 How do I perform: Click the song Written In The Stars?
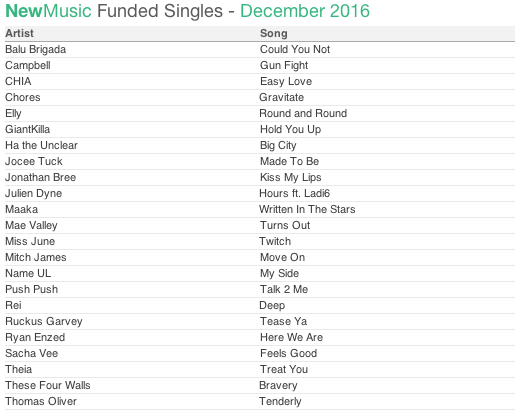(307, 210)
